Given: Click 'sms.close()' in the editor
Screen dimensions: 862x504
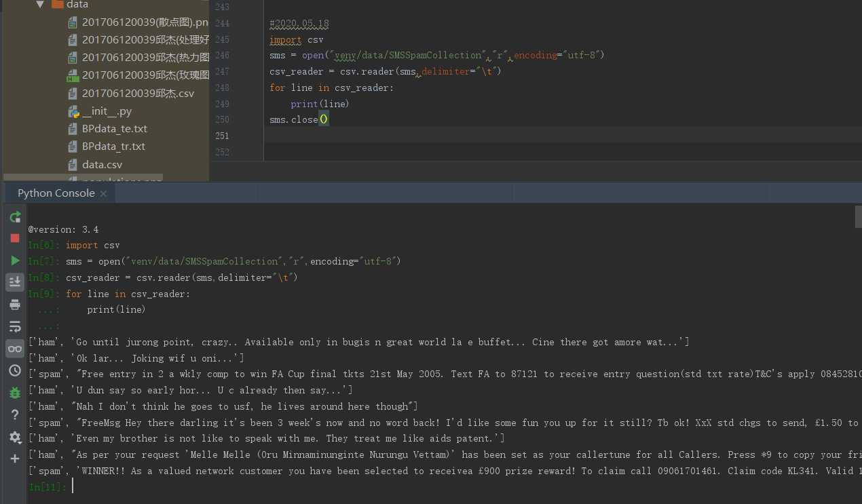Looking at the screenshot, I should (x=299, y=119).
